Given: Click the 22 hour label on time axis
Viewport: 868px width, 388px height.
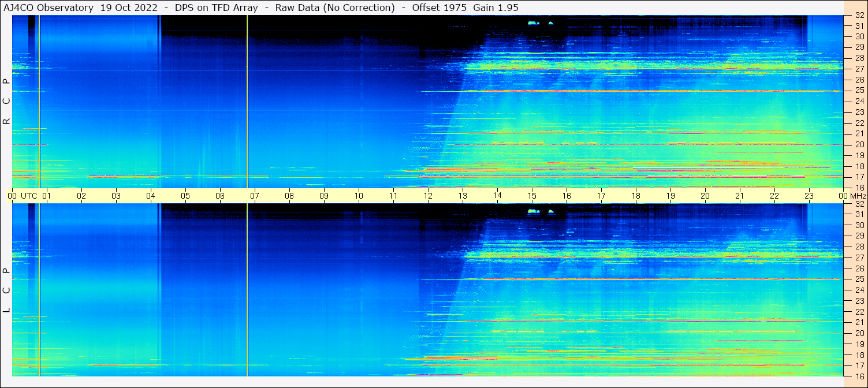Looking at the screenshot, I should click(774, 196).
